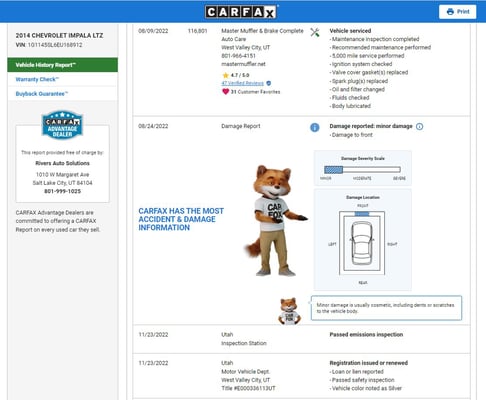Click the Damage Severity Scale bar
This screenshot has width=486, height=400.
[362, 170]
